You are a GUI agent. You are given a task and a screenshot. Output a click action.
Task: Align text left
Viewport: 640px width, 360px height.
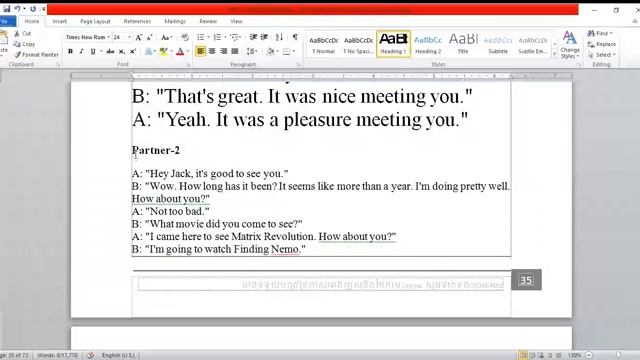pyautogui.click(x=200, y=51)
